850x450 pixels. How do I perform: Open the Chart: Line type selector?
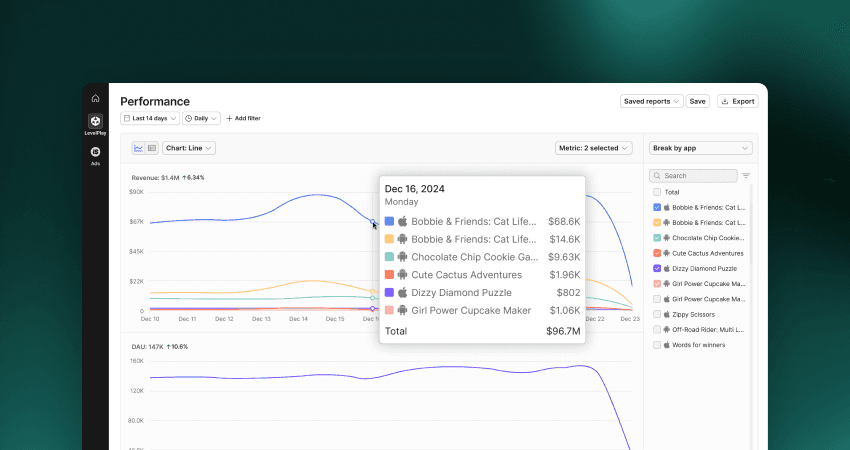point(189,148)
